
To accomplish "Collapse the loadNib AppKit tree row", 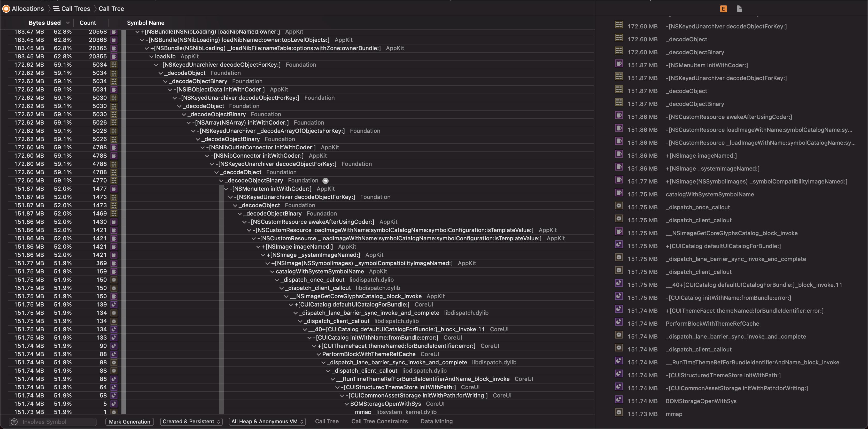I will point(151,57).
